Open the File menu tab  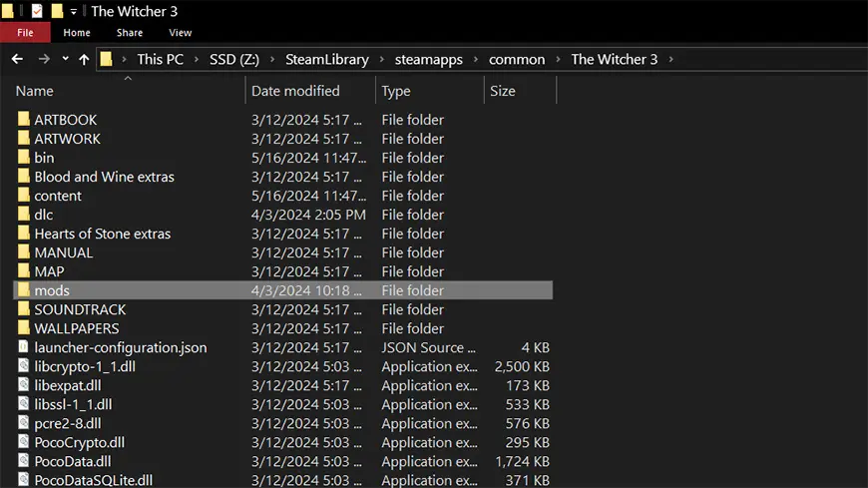[x=25, y=32]
